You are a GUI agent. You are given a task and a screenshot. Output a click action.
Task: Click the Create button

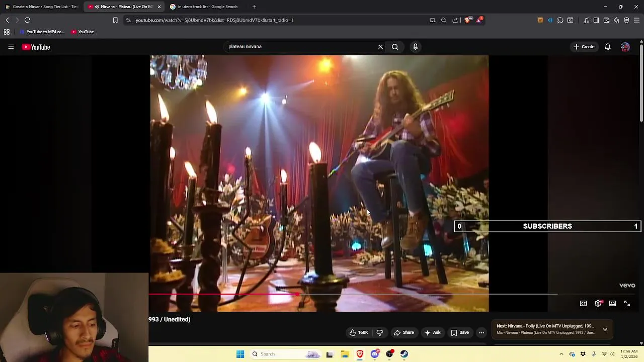tap(584, 47)
